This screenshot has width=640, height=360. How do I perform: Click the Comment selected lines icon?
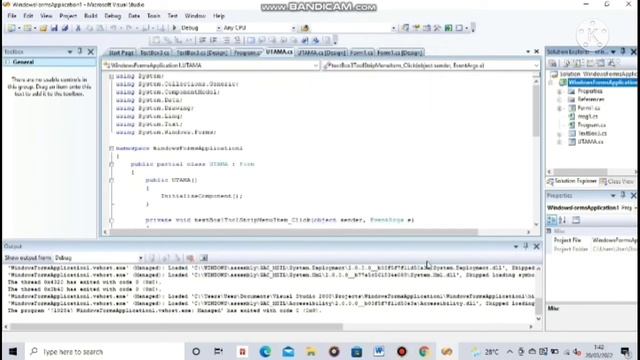point(226,40)
